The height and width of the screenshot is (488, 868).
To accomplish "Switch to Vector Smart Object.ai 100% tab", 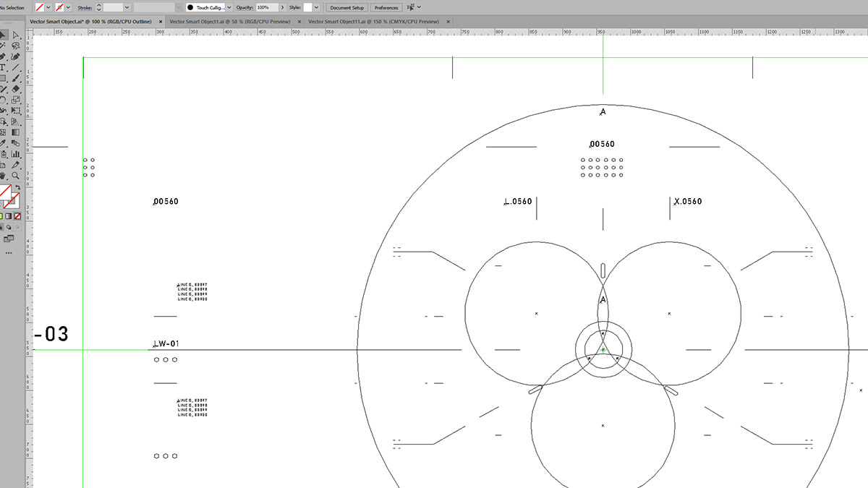I will pyautogui.click(x=91, y=22).
